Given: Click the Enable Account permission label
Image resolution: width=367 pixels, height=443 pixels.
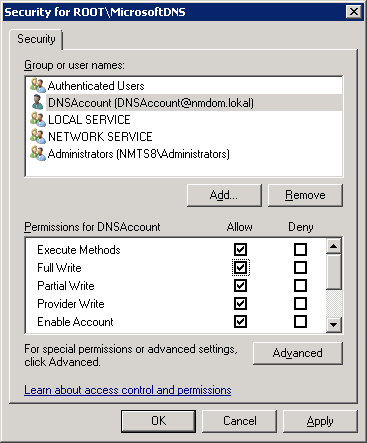Looking at the screenshot, I should coord(75,322).
